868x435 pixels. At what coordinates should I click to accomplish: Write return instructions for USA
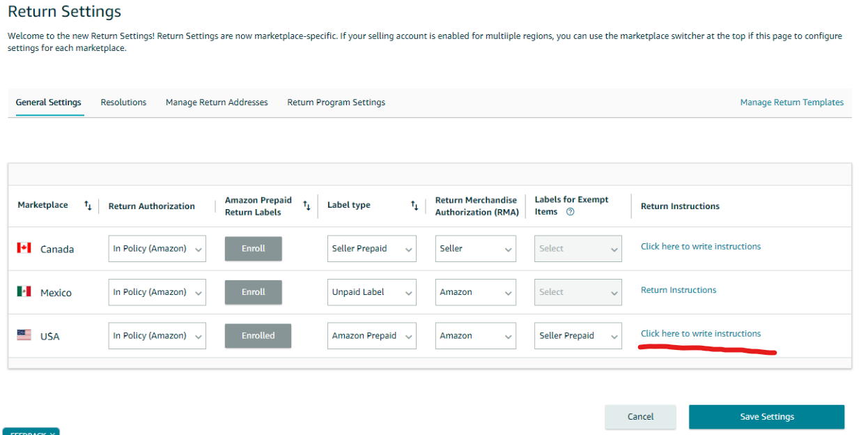coord(701,333)
